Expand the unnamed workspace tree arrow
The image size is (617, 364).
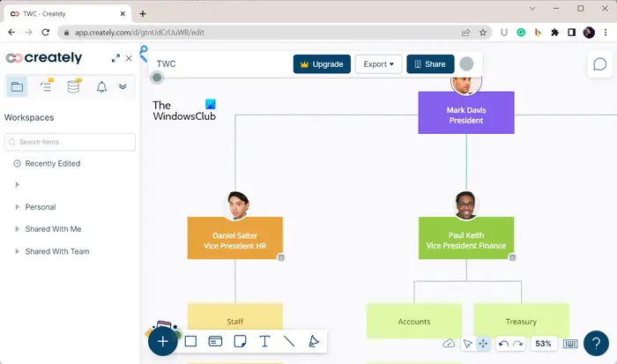click(17, 184)
